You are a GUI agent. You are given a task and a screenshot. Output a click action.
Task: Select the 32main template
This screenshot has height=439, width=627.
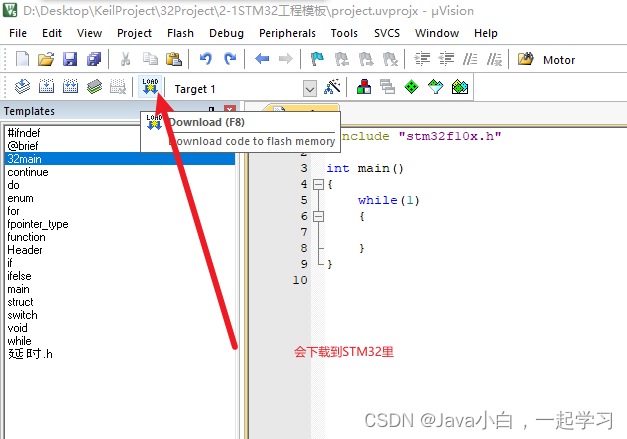tap(120, 159)
